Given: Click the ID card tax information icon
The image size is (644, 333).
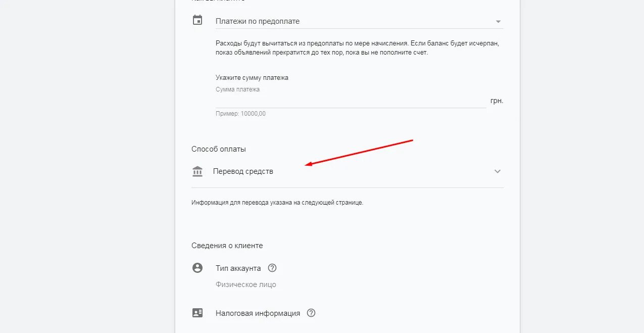Looking at the screenshot, I should point(197,313).
